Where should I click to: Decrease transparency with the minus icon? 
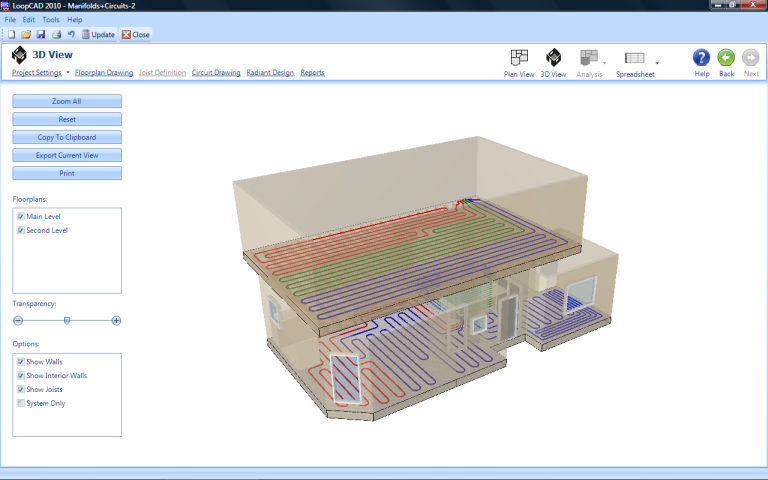point(18,320)
